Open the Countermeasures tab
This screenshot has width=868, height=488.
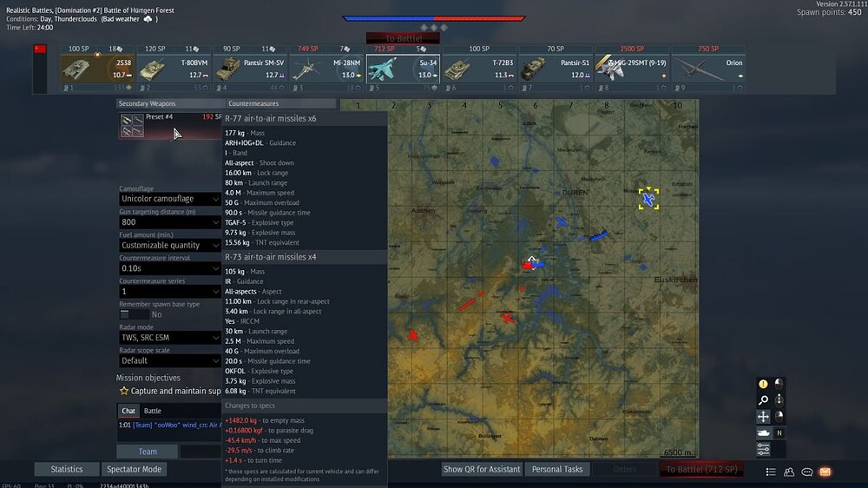(x=280, y=103)
